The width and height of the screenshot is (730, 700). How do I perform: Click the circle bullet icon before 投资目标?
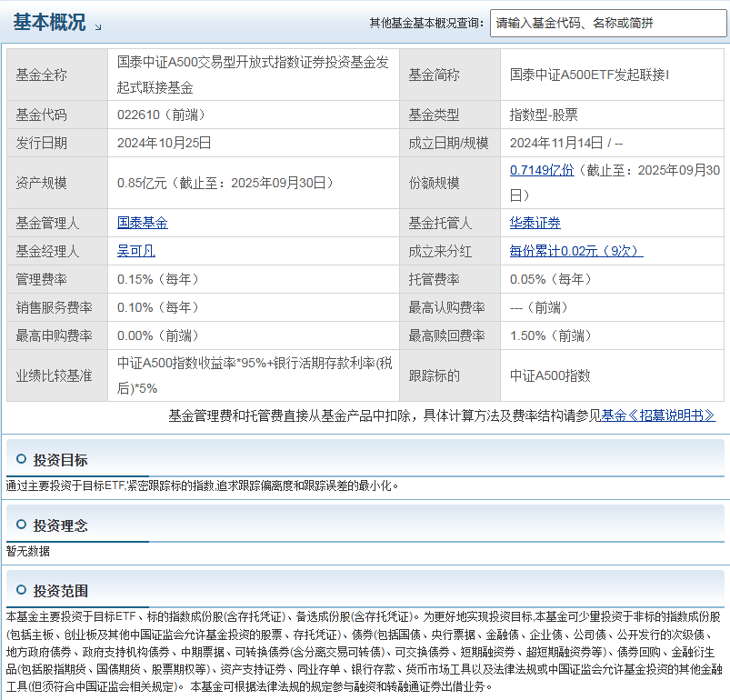(21, 459)
